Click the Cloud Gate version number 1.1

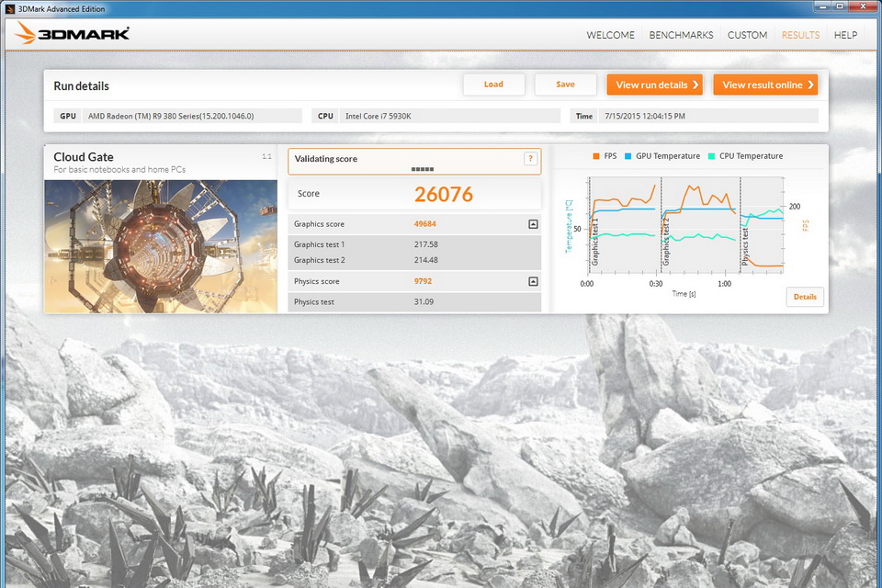point(266,156)
